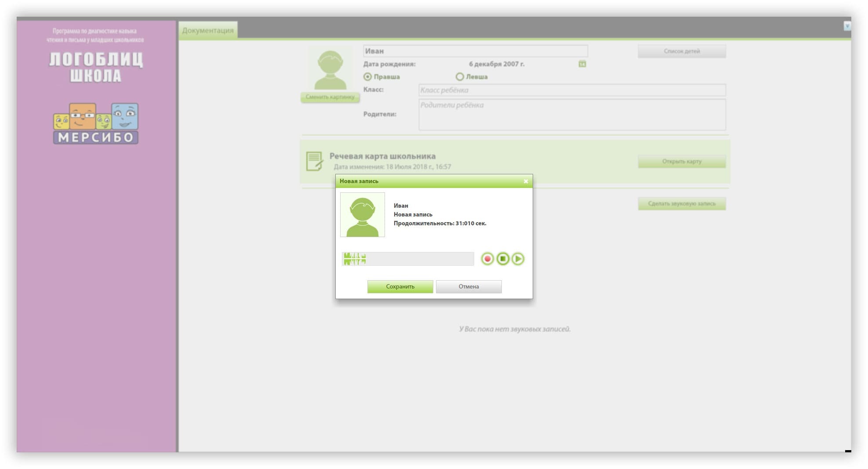
Task: Click the Открыть карту button
Action: tap(682, 162)
